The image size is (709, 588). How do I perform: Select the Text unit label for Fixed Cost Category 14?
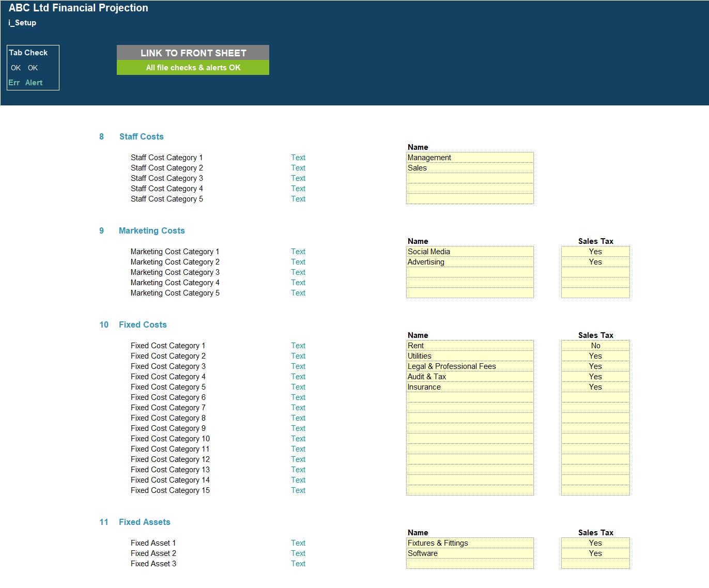click(x=298, y=480)
